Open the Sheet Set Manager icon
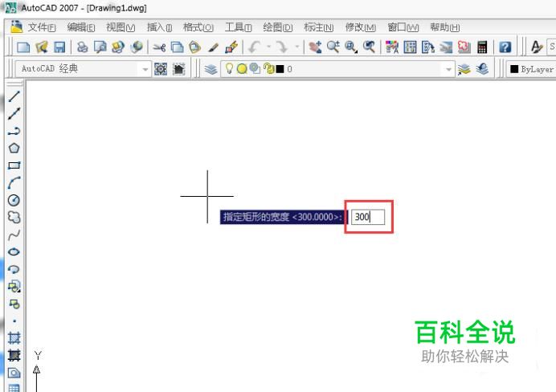 point(446,47)
